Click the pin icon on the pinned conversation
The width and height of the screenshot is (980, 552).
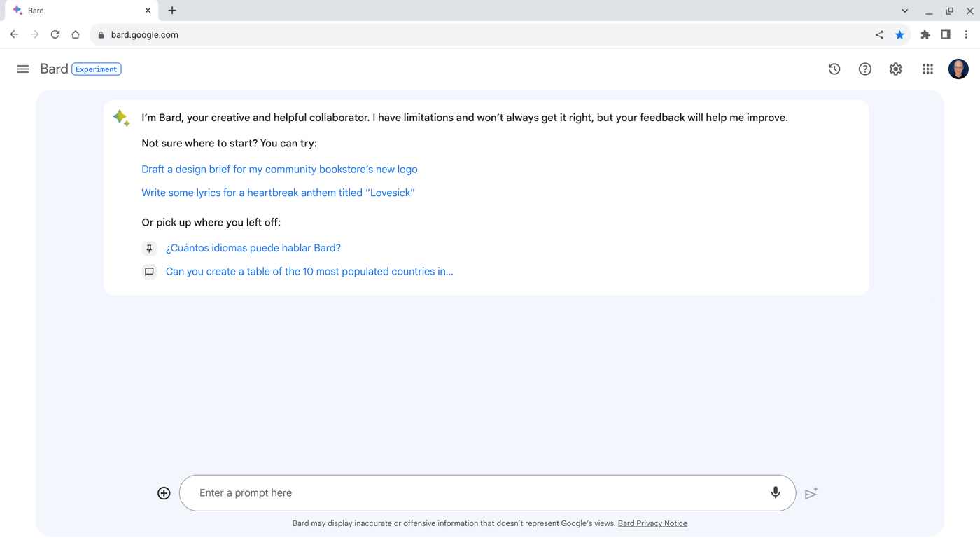[148, 248]
